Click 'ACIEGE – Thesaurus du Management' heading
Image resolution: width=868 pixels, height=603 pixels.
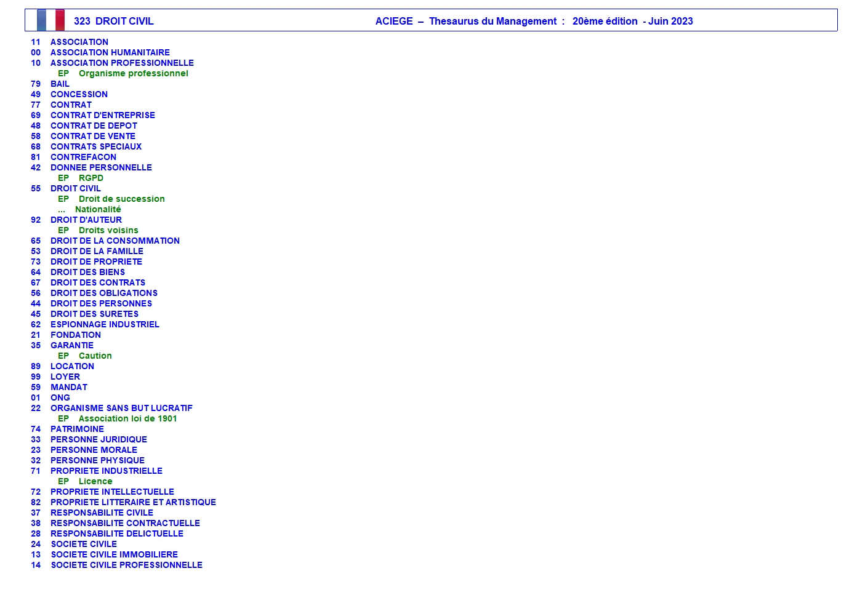466,21
